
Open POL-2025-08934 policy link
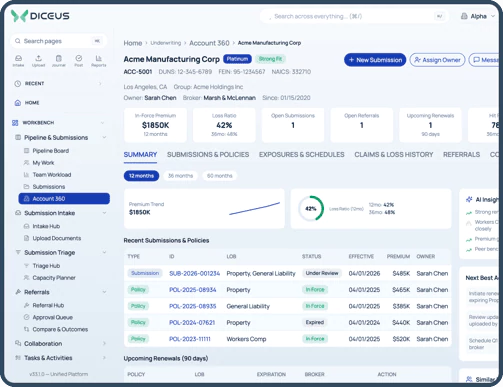[193, 290]
